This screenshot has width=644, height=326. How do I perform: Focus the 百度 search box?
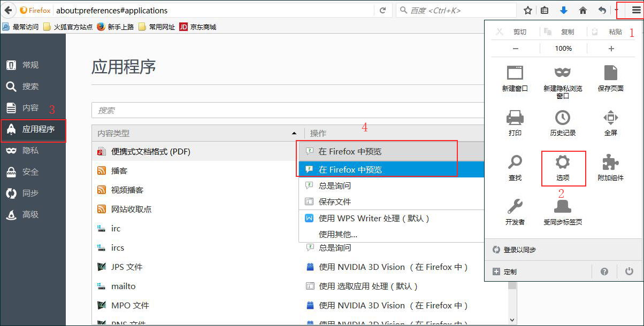tap(456, 10)
